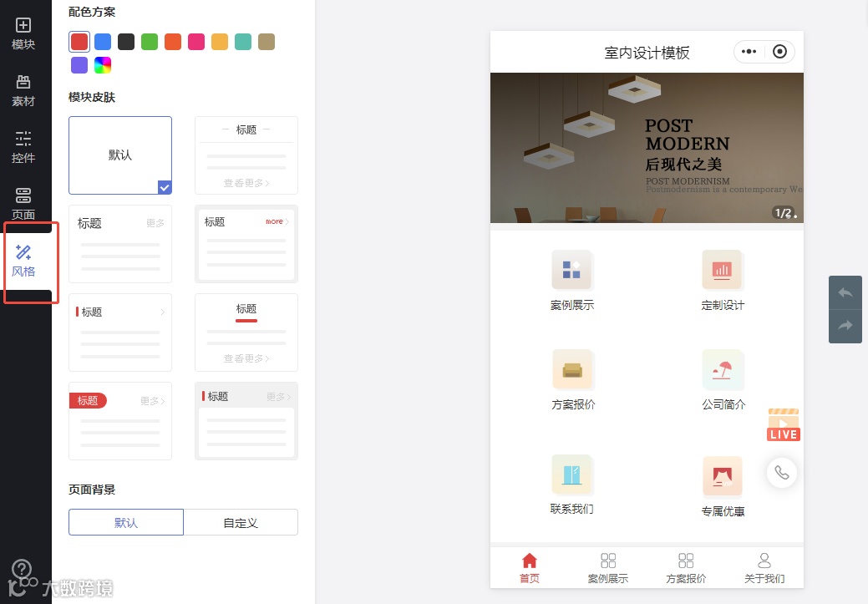The width and height of the screenshot is (868, 604).
Task: Click the Post Modern banner image
Action: pos(647,148)
